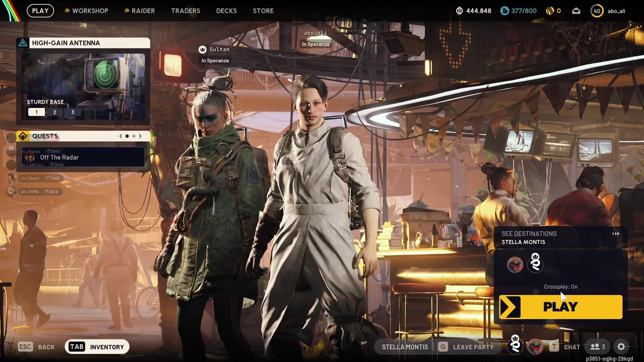Viewport: 644px width, 362px height.
Task: Click the crown icon next to Sultan
Action: point(202,49)
